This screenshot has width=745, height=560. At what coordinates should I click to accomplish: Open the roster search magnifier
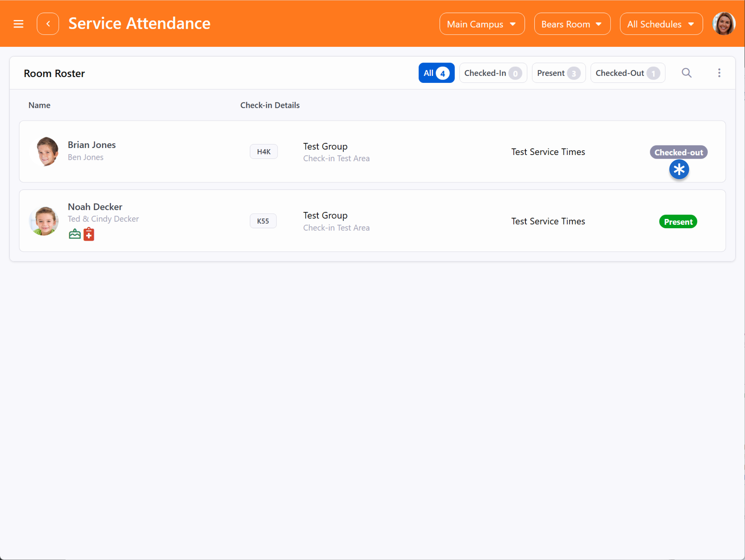coord(687,73)
